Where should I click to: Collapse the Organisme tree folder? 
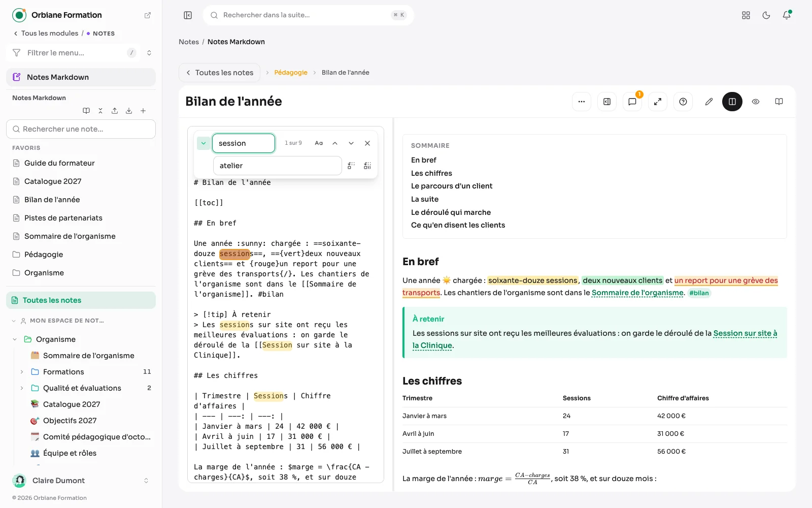point(15,339)
